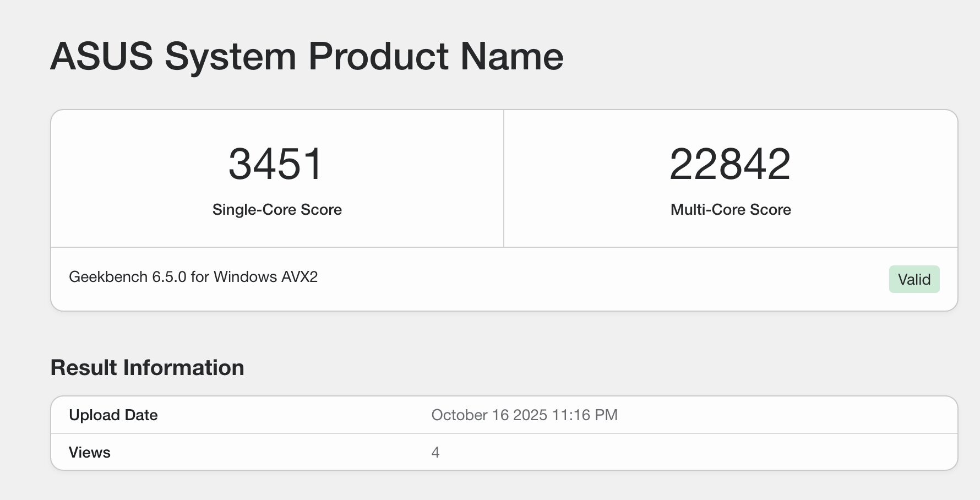Screen dimensions: 980x500
Task: Click the word Name in the page title
Action: [511, 56]
